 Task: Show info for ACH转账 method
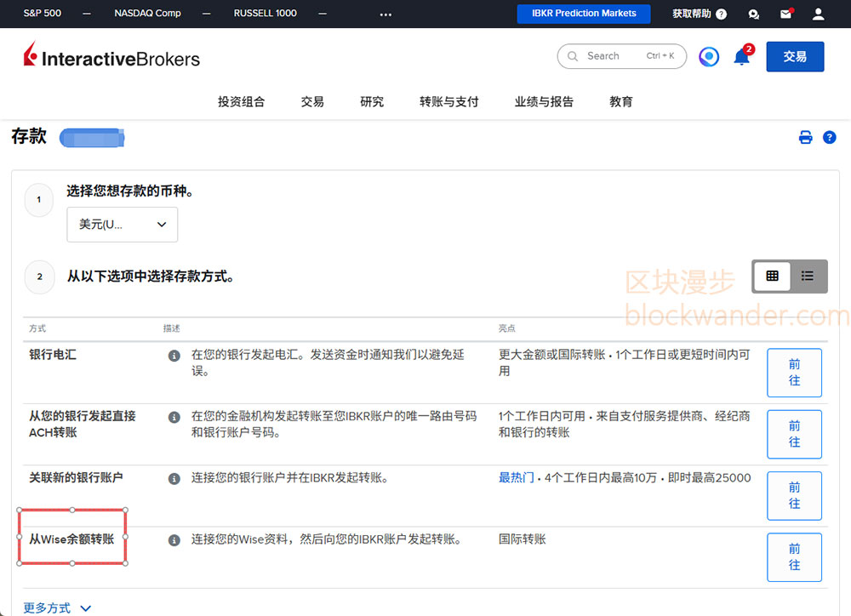point(174,417)
